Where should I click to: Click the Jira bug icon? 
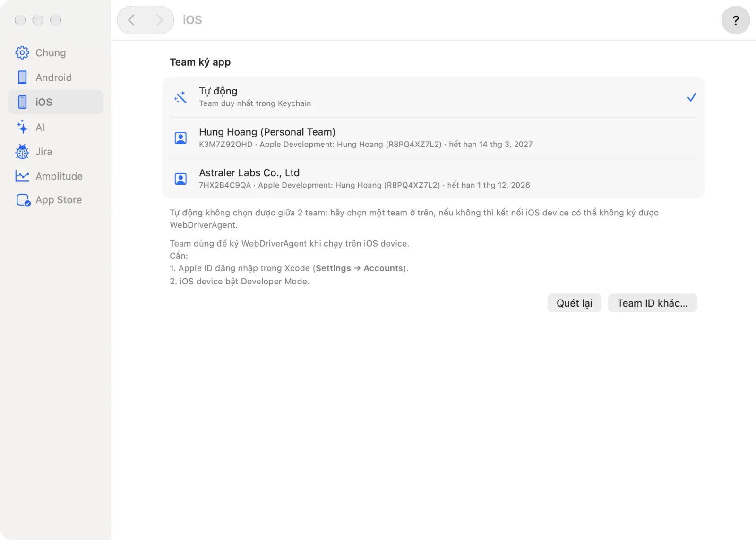coord(22,152)
